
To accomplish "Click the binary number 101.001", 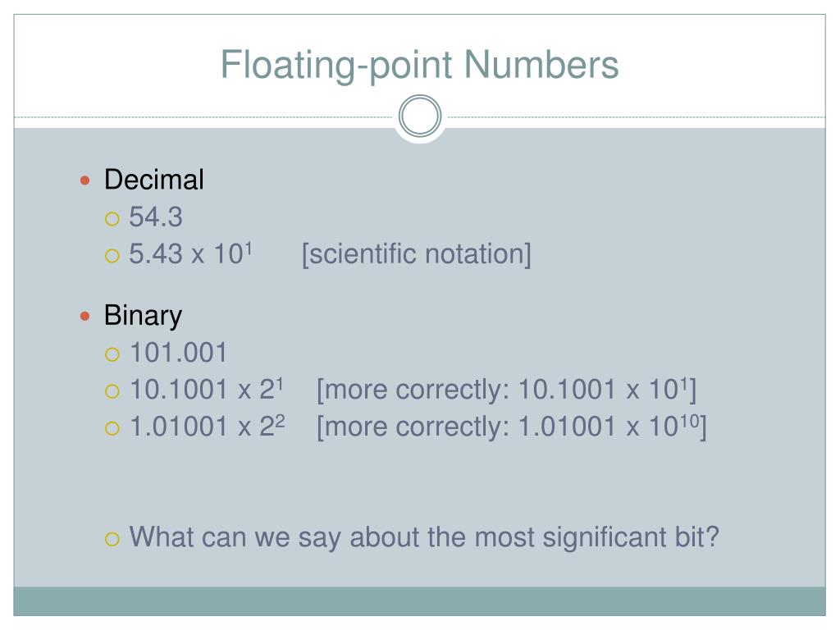I will point(179,353).
